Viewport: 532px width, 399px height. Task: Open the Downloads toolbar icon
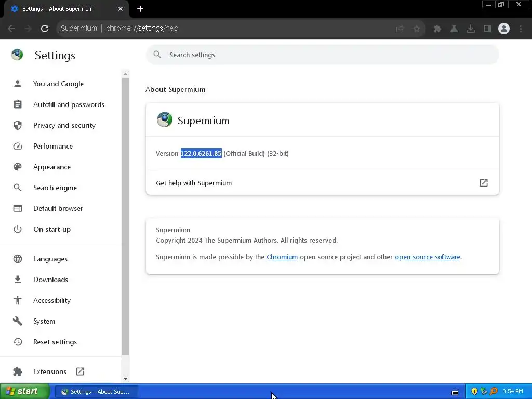coord(471,29)
